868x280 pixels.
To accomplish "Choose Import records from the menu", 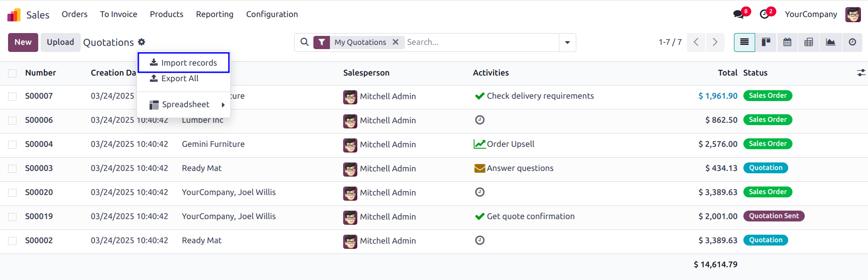I will 184,63.
